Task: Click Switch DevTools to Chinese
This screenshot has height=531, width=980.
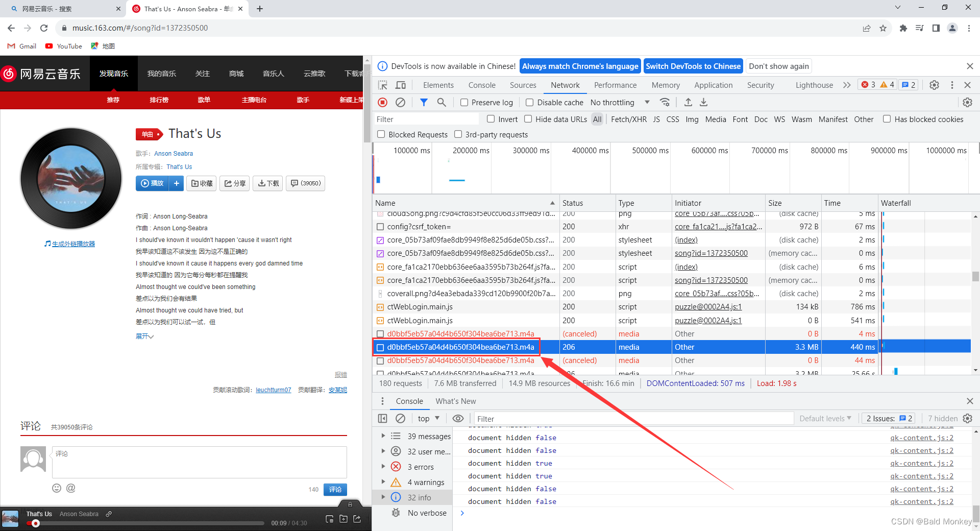Action: coord(693,66)
